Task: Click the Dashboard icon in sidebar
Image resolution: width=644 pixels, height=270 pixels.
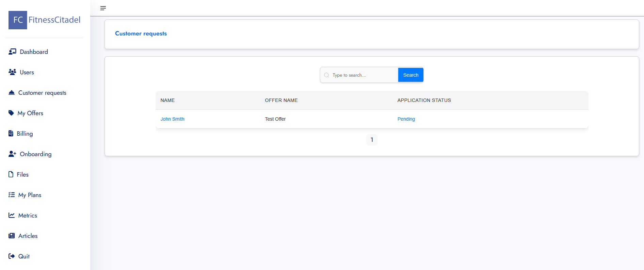Action: [12, 51]
